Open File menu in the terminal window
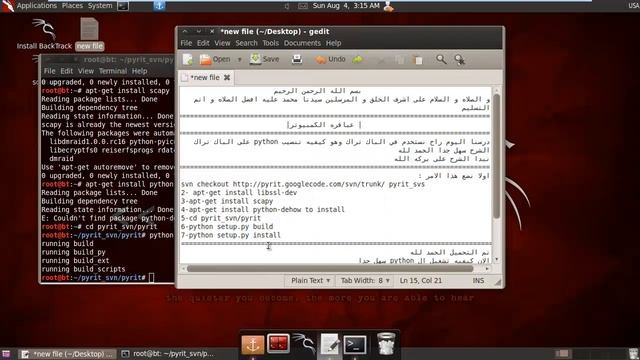Screen dimensions: 640x360 click(49, 71)
